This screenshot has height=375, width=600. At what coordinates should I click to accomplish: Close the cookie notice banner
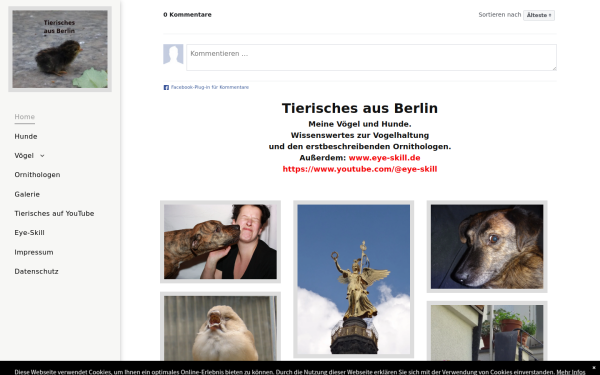point(594,367)
